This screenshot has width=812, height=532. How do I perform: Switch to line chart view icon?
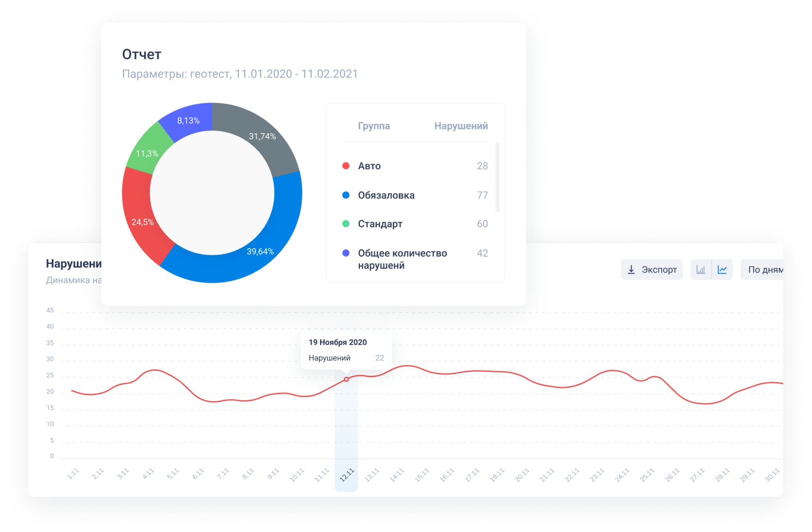click(x=722, y=270)
